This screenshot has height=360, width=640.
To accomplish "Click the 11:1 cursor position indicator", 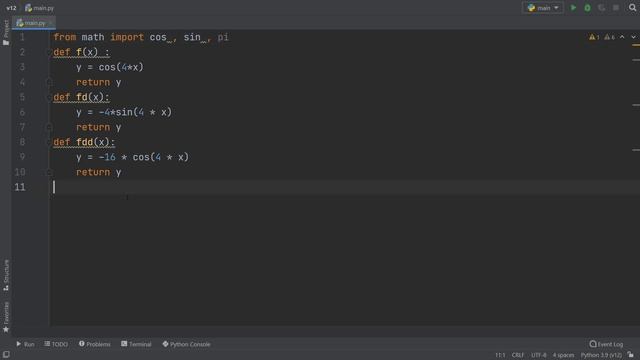I will 500,355.
